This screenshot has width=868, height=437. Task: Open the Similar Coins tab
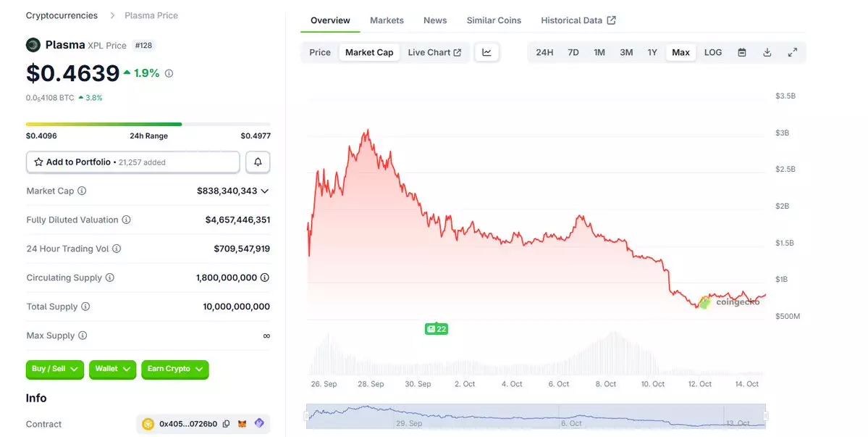(x=494, y=20)
